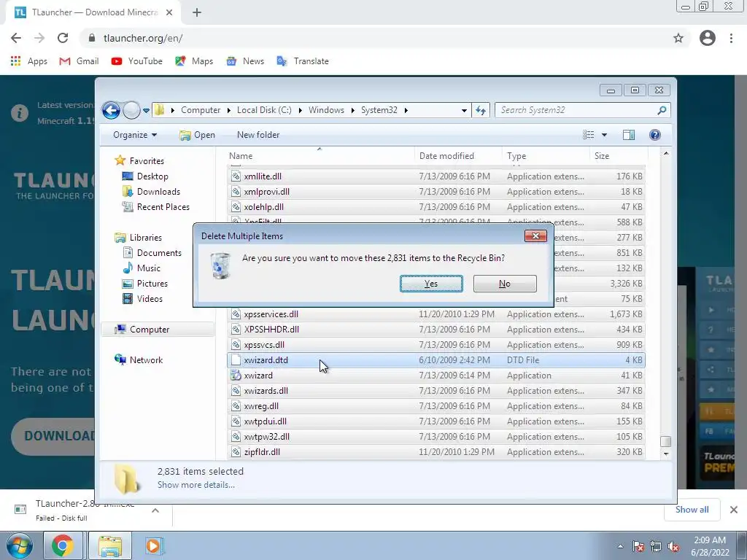Sort files by Type column
The image size is (747, 560).
tap(546, 156)
